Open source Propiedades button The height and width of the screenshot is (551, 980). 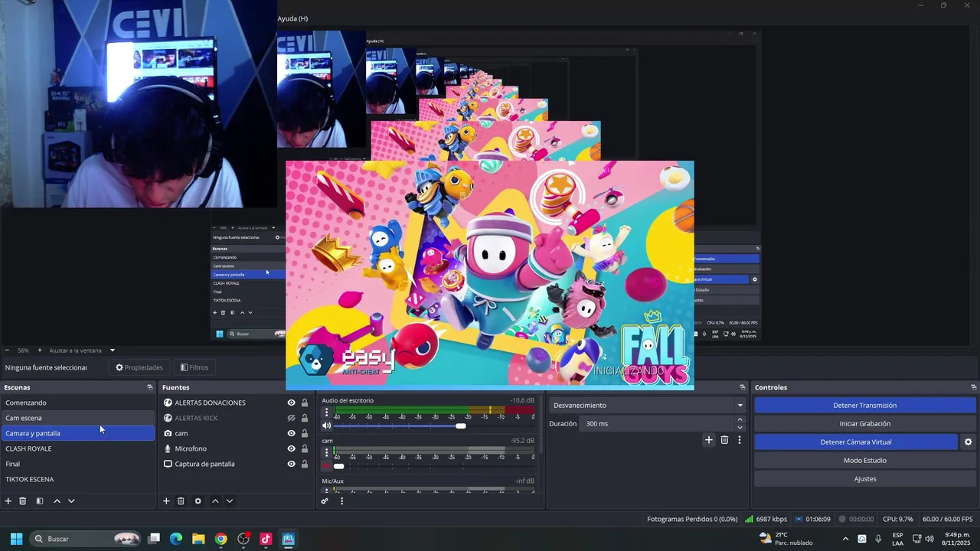pyautogui.click(x=139, y=367)
